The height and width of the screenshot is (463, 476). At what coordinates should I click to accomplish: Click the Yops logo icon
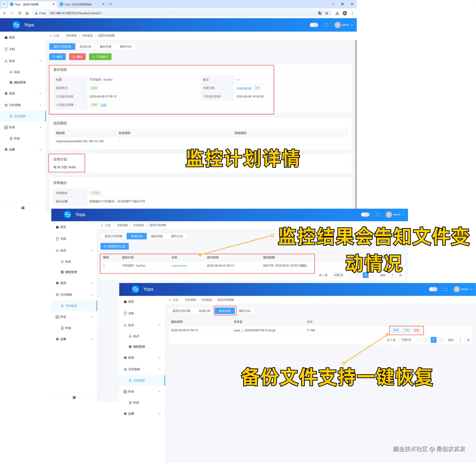click(16, 25)
